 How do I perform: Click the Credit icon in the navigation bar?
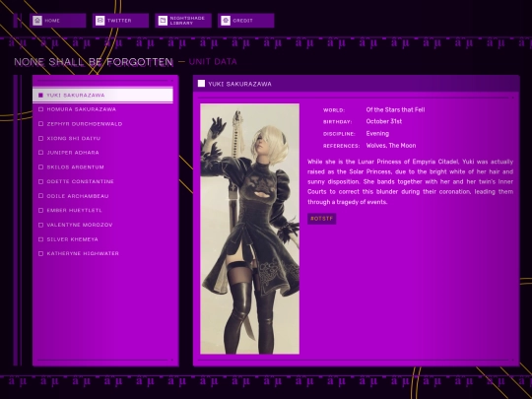pos(226,21)
